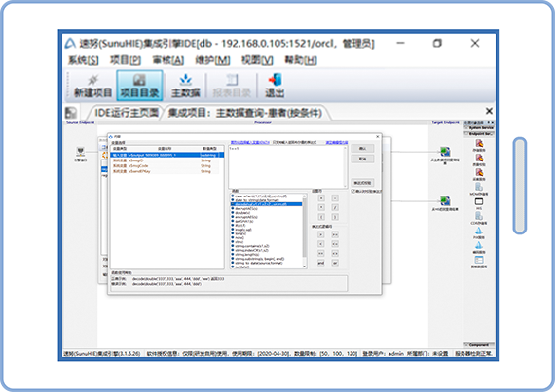Click inside the expression text area

[287, 166]
